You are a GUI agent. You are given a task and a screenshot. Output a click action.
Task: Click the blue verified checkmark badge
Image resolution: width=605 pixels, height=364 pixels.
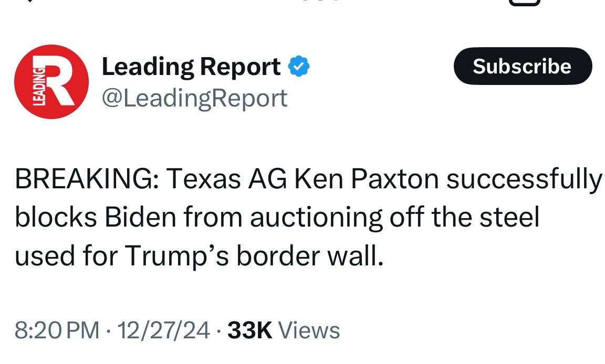click(299, 67)
